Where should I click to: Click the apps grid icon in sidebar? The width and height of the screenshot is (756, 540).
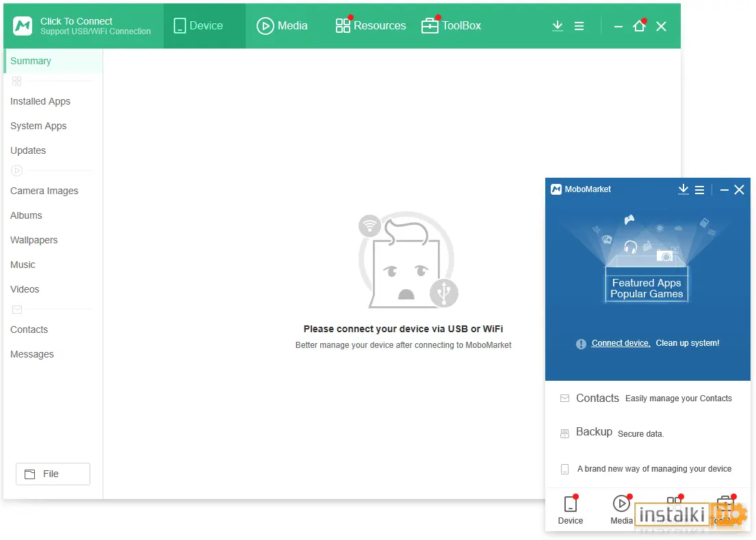[x=17, y=81]
